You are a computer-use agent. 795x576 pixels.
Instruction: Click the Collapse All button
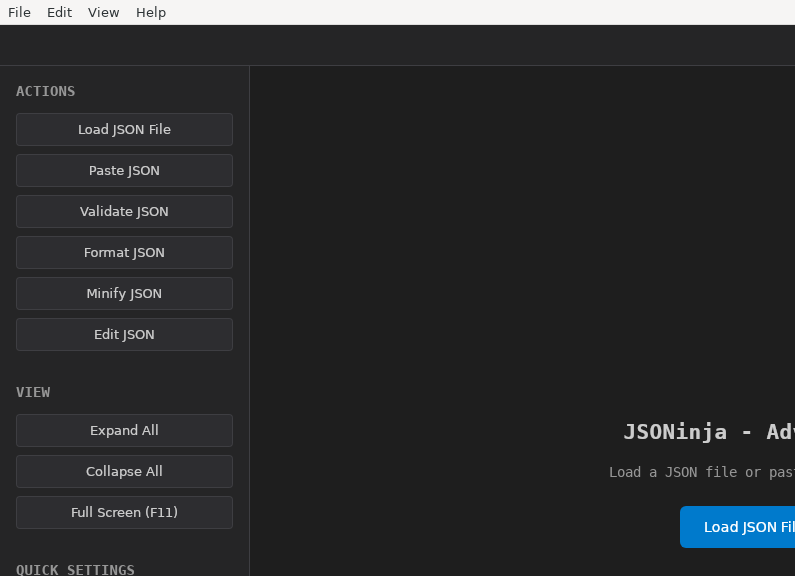pos(124,472)
